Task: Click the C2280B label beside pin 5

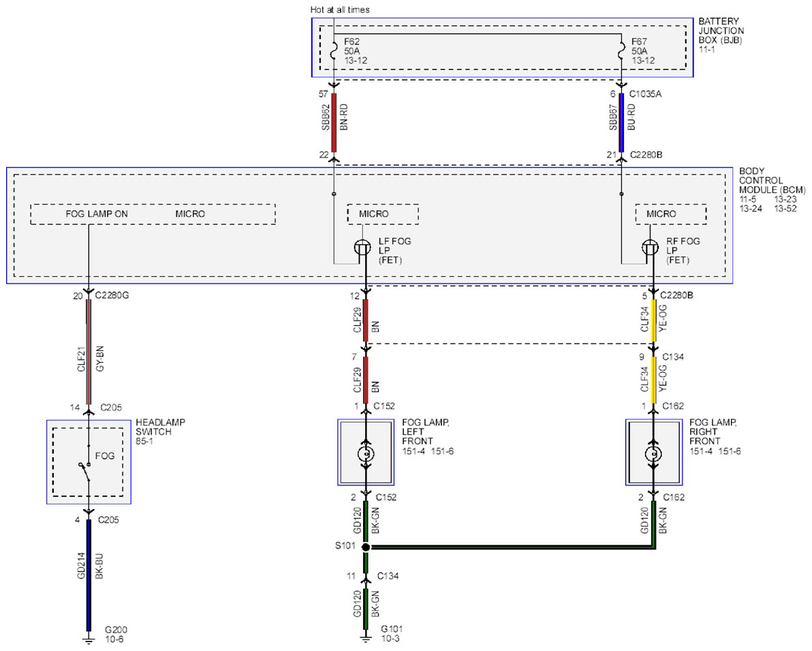Action: click(677, 295)
